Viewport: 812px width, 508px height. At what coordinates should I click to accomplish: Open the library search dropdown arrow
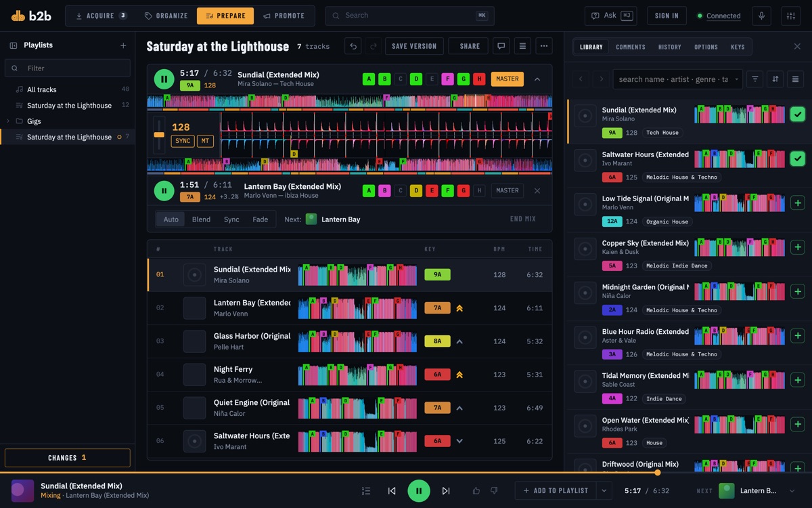click(x=736, y=79)
